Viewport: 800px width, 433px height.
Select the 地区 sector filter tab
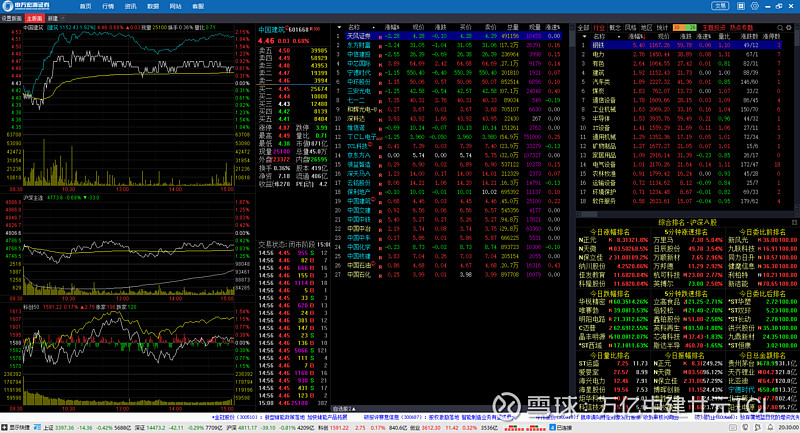click(646, 28)
